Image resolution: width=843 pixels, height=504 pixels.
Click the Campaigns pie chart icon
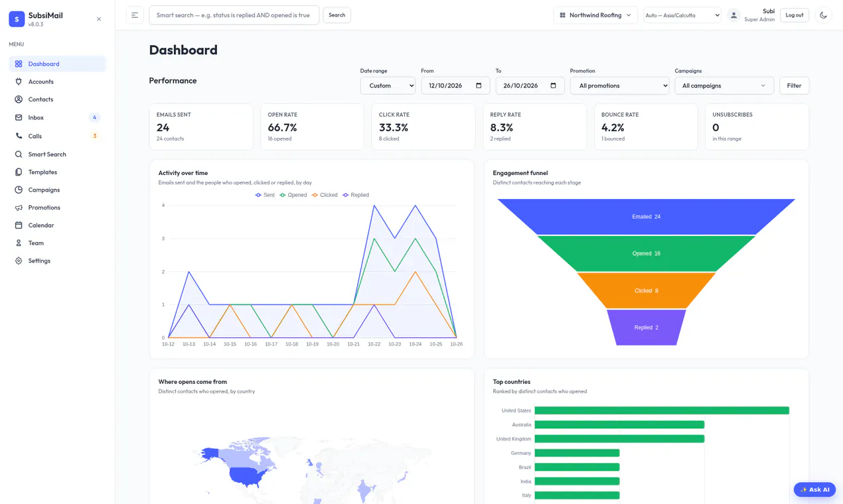(x=19, y=190)
